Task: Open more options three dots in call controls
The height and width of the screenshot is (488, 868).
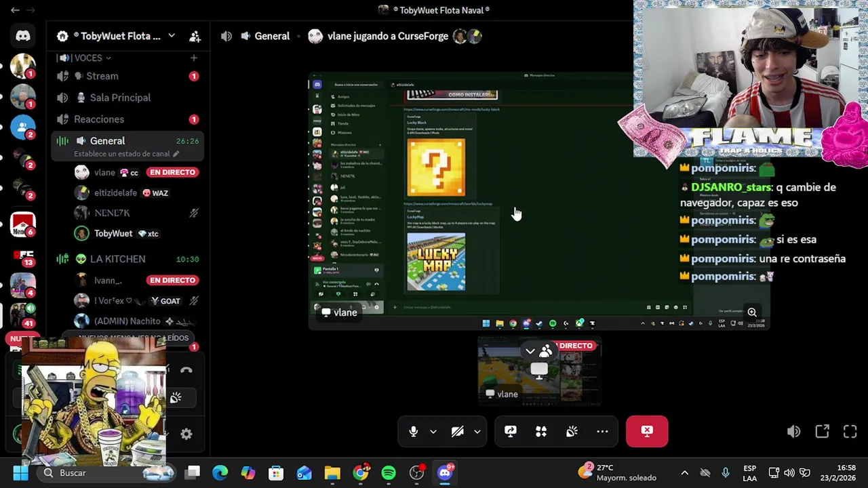Action: 602,431
